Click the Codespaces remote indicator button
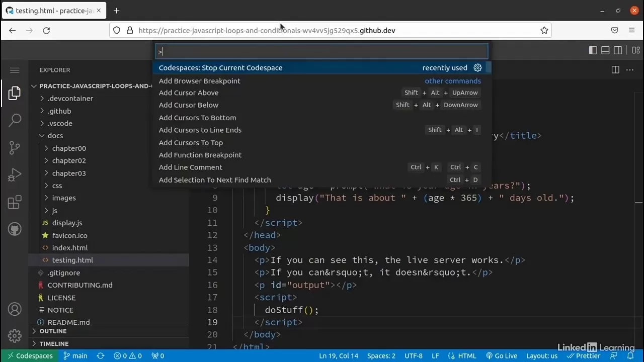 tap(30, 355)
